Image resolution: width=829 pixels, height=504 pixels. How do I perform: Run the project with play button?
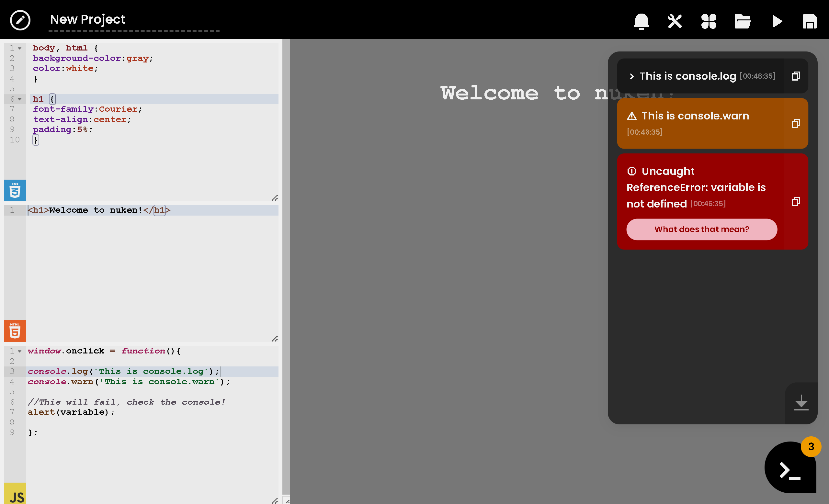tap(777, 21)
